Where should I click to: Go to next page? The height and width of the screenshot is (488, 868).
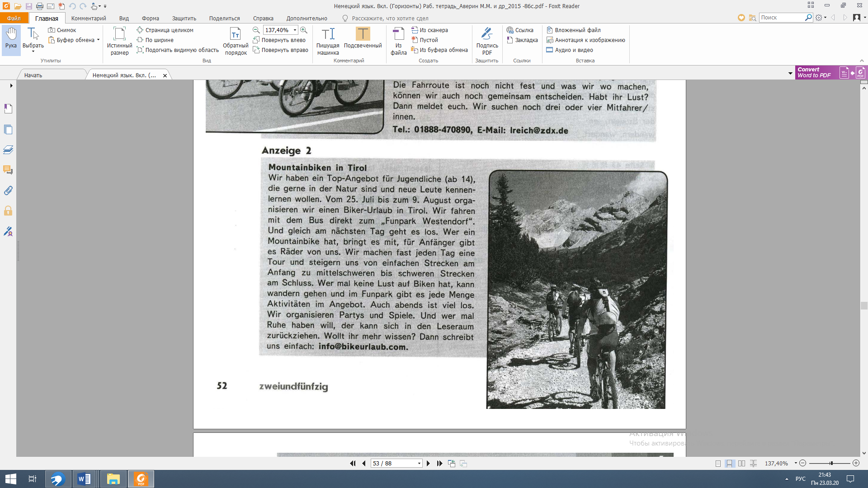pyautogui.click(x=428, y=463)
